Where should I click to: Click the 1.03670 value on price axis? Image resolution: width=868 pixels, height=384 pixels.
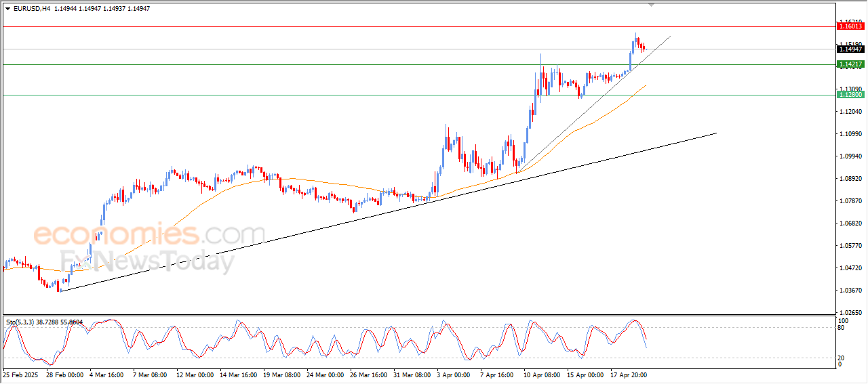tap(850, 291)
